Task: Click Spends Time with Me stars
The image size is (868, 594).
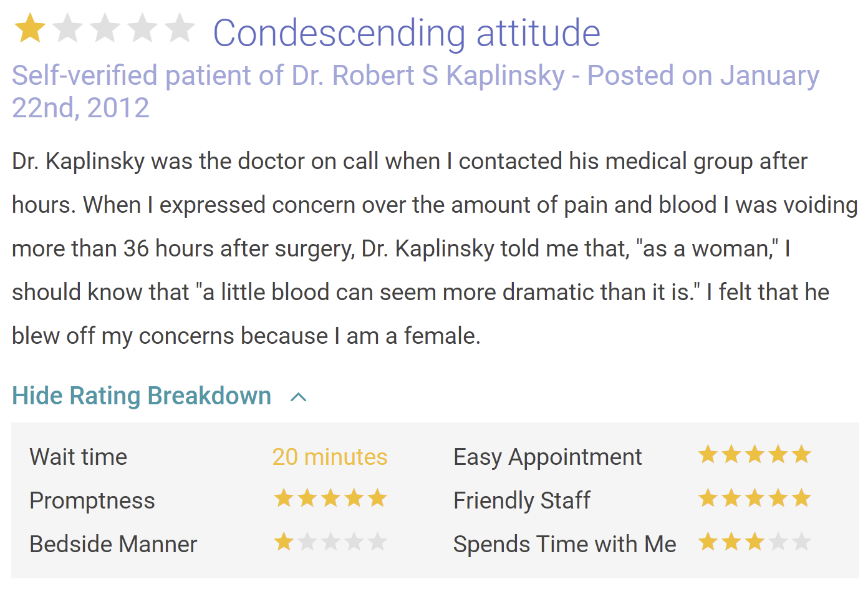Action: pyautogui.click(x=754, y=542)
